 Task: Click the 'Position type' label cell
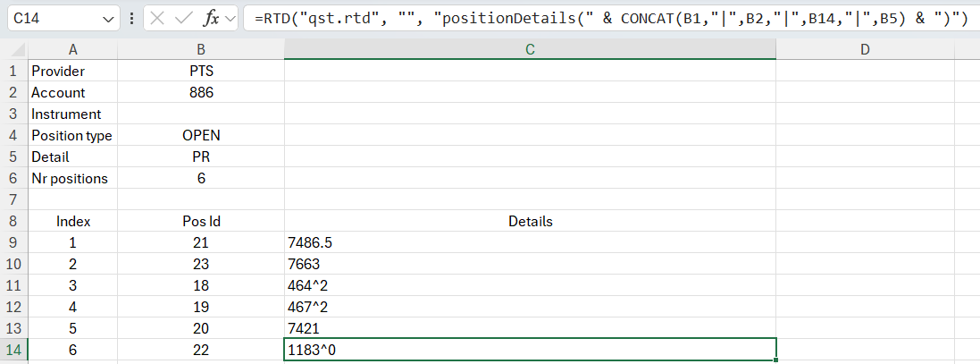point(73,135)
